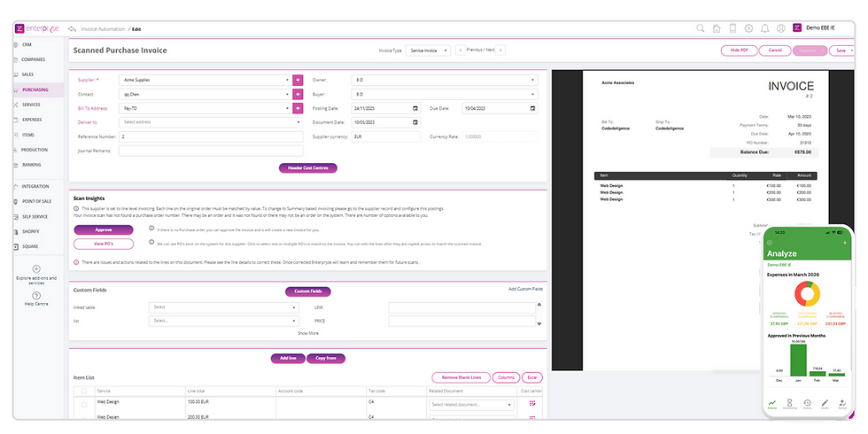Open the home icon in top bar
This screenshot has height=434, width=868.
[717, 28]
